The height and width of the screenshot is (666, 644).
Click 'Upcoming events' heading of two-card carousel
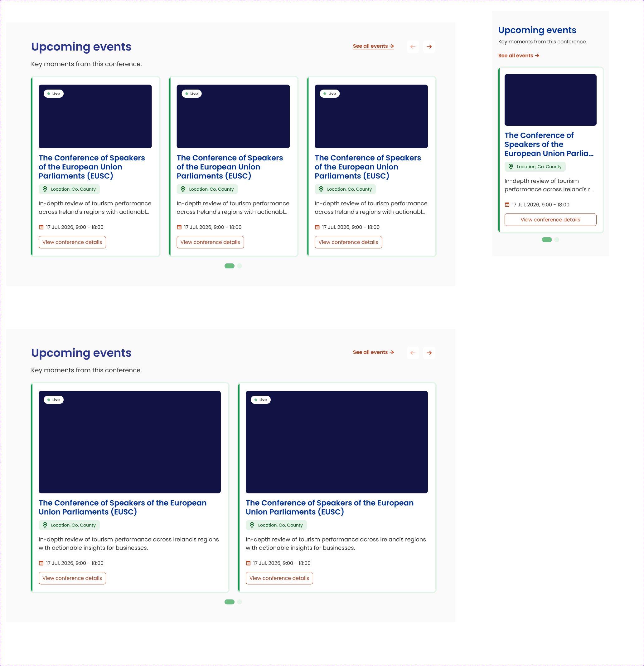pyautogui.click(x=81, y=353)
